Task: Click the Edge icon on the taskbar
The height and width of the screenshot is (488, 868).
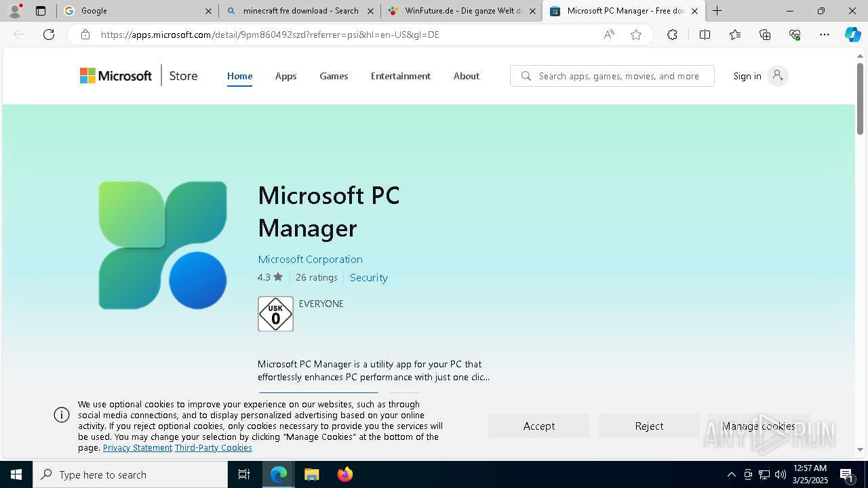Action: [279, 474]
